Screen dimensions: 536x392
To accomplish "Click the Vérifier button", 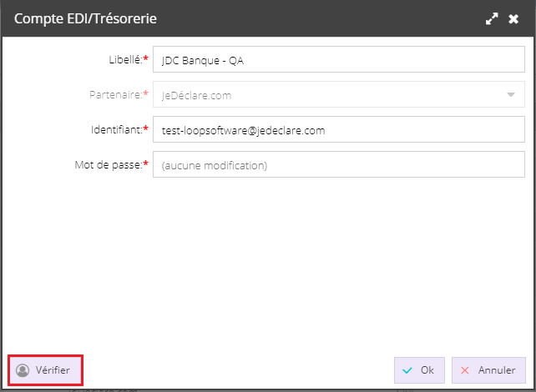I will (45, 370).
